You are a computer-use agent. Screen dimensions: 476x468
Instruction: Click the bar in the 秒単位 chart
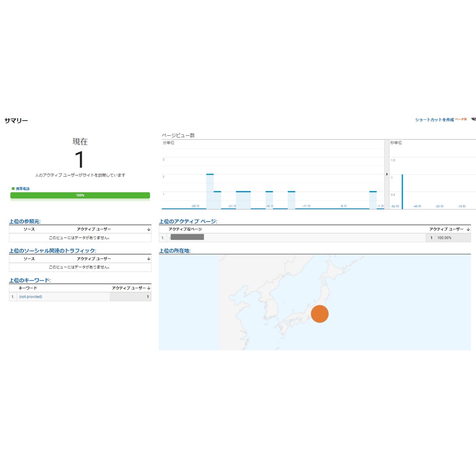pos(402,191)
